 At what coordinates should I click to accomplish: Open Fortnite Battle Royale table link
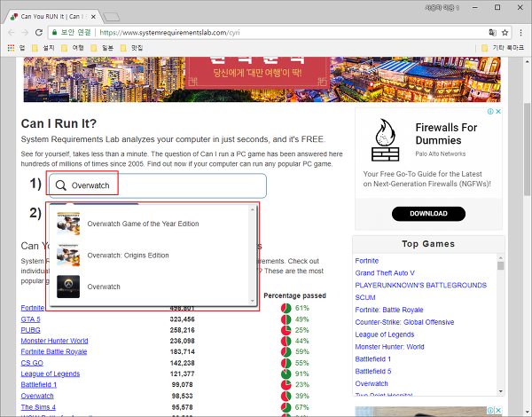[54, 351]
